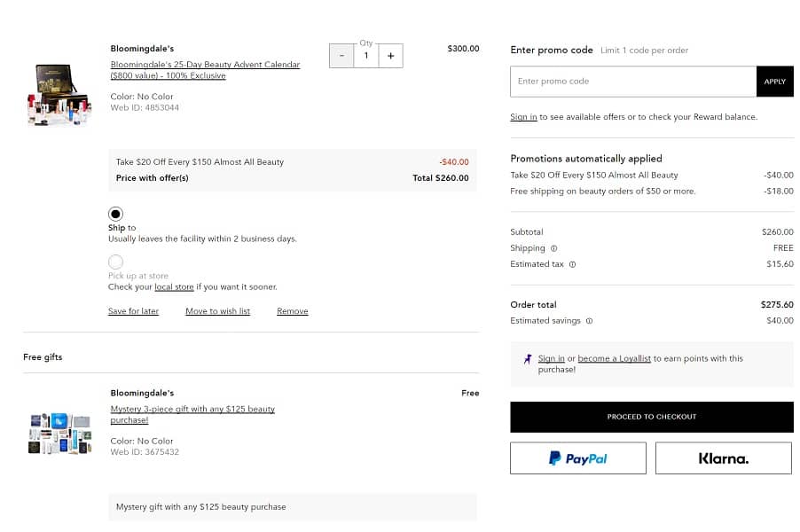
Task: Choose Klarna payment button
Action: click(723, 458)
